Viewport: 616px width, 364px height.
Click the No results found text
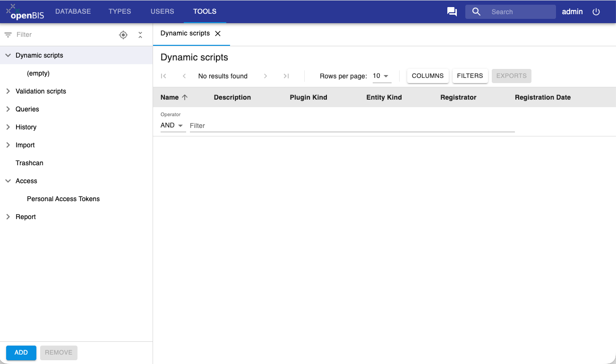(223, 76)
